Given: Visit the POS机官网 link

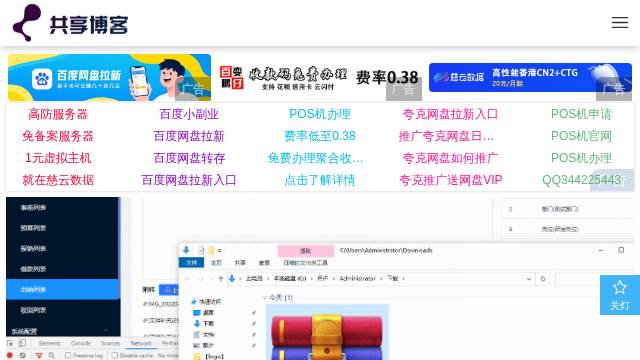Looking at the screenshot, I should point(581,136).
